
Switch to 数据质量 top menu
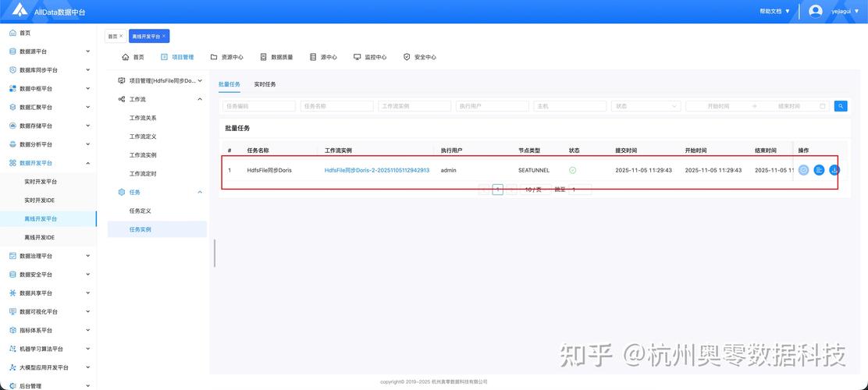point(276,57)
